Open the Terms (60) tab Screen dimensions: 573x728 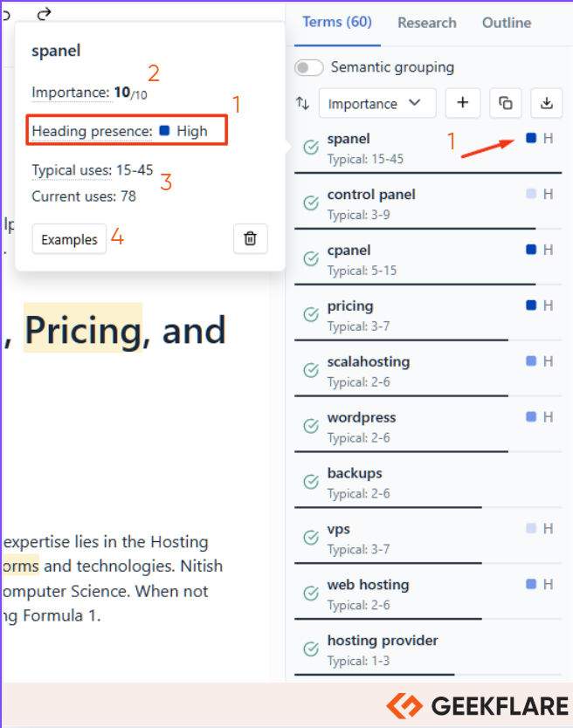337,23
